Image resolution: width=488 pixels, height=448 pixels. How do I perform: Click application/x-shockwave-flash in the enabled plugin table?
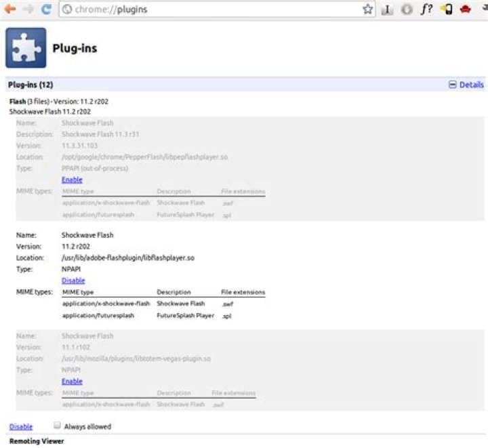click(106, 304)
